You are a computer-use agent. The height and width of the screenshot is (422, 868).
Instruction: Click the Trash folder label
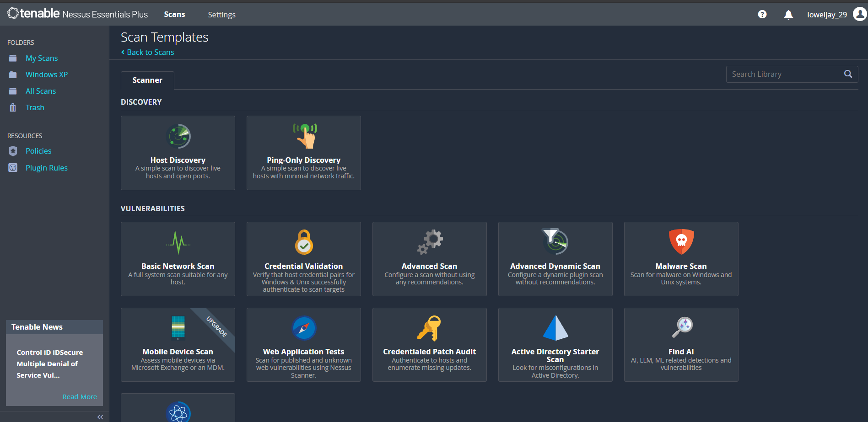tap(35, 107)
